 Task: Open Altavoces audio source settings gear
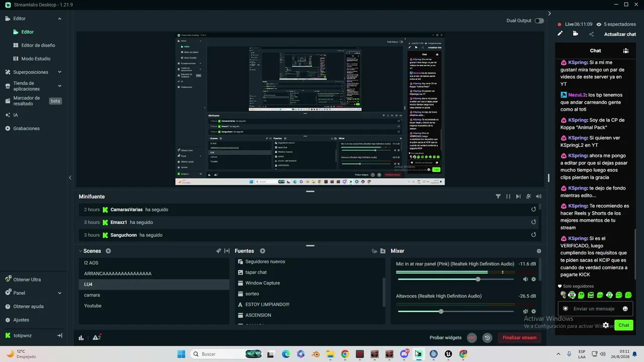534,311
